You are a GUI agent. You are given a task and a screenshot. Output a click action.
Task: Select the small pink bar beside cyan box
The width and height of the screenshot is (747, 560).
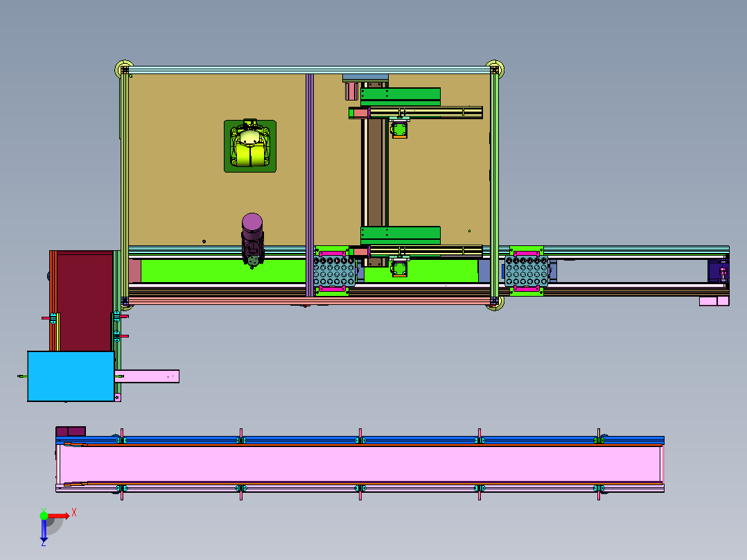click(147, 376)
